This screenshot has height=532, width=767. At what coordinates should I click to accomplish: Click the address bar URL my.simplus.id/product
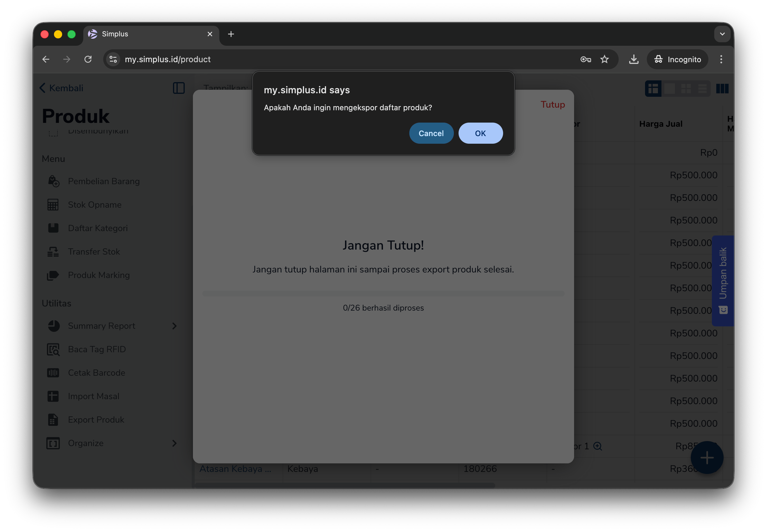coord(168,59)
